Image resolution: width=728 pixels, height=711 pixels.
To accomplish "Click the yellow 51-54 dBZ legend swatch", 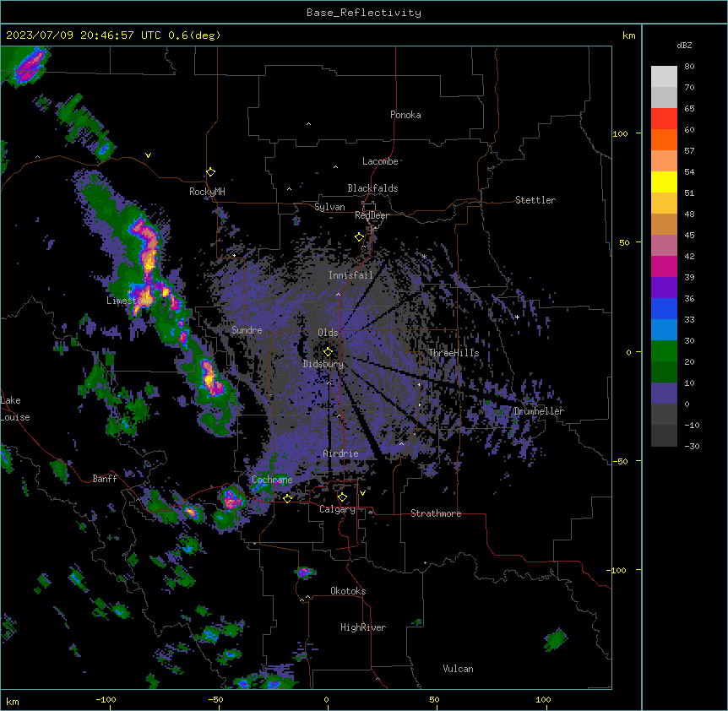I will click(664, 182).
